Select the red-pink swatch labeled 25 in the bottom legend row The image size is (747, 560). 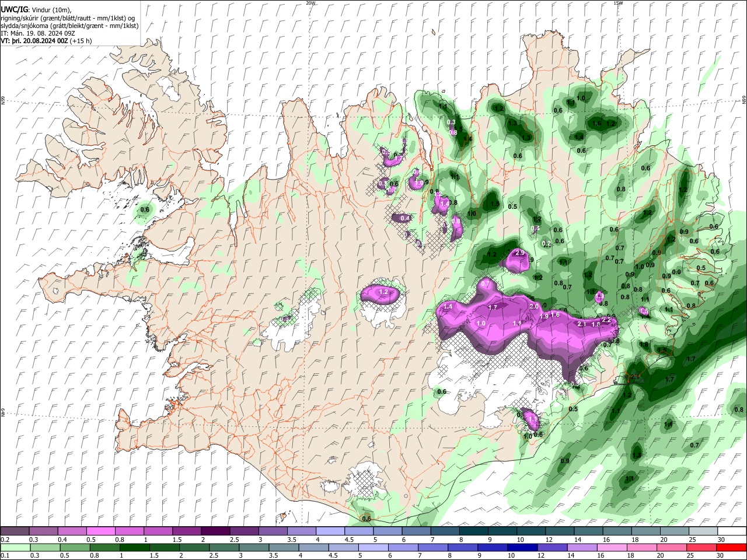pyautogui.click(x=701, y=548)
